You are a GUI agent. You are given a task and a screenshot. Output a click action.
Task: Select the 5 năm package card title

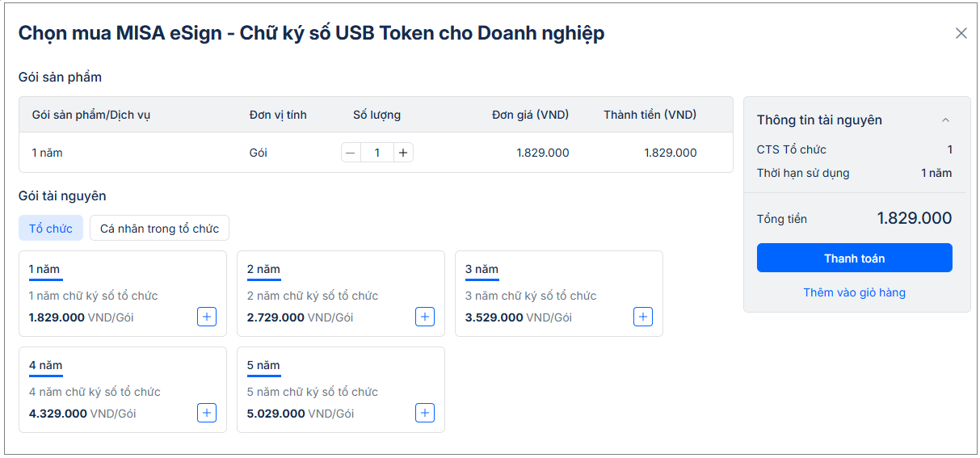(263, 365)
